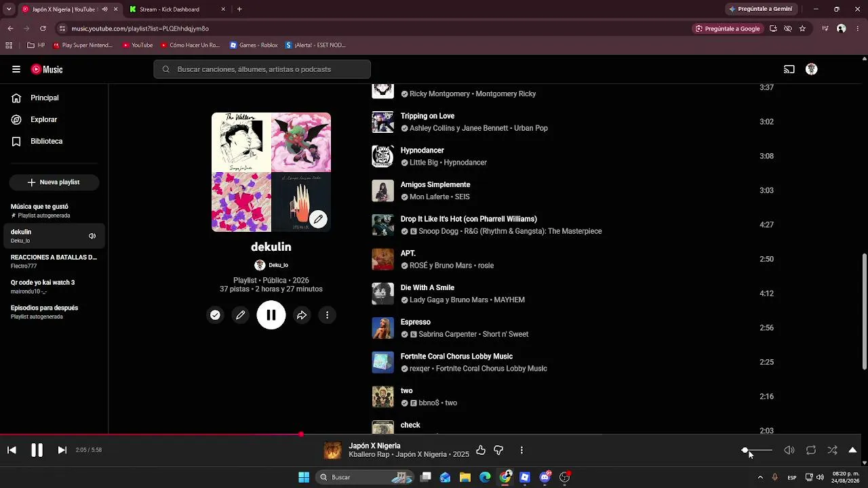
Task: Reload the page in Chrome
Action: pos(43,28)
